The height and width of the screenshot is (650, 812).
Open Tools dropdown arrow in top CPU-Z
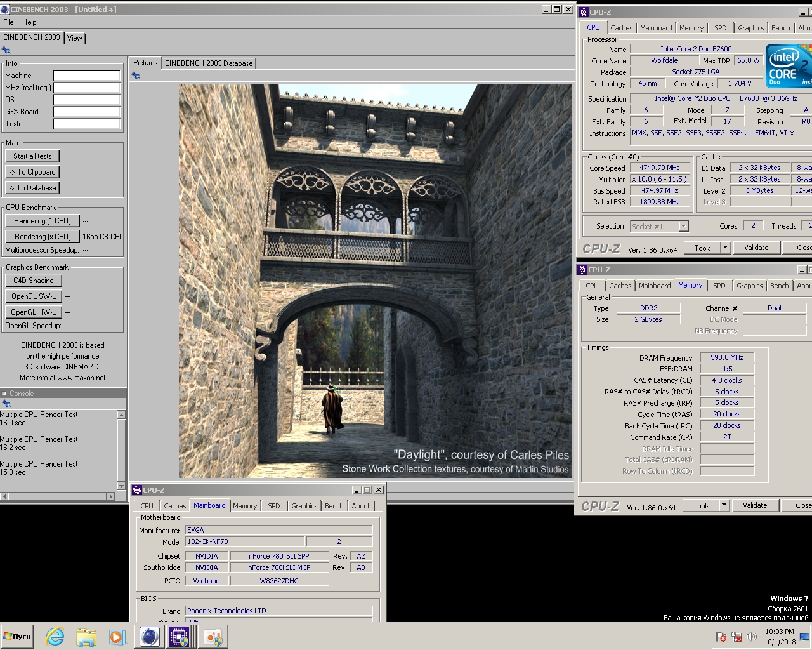pos(725,248)
